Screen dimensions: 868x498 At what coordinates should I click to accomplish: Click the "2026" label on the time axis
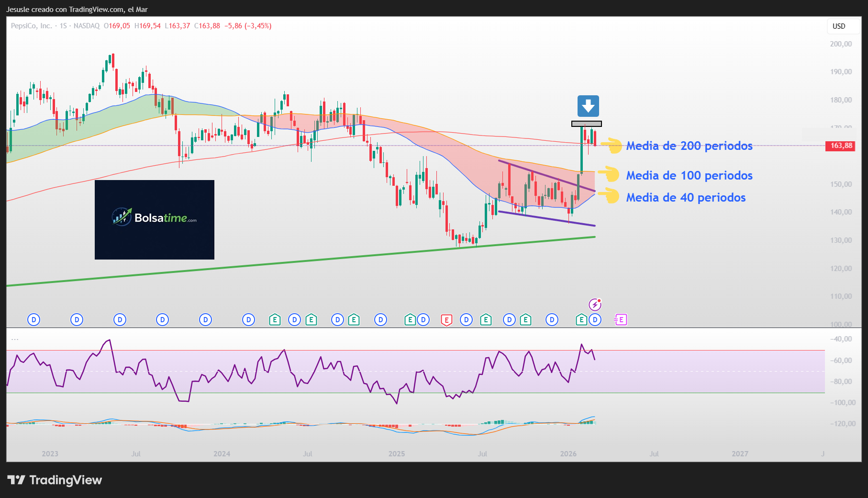click(x=569, y=453)
